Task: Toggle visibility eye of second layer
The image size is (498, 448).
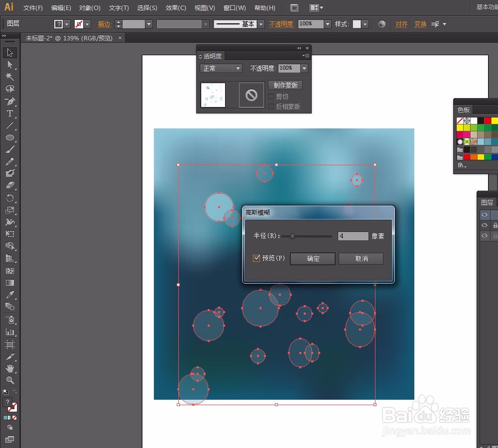Action: [485, 225]
